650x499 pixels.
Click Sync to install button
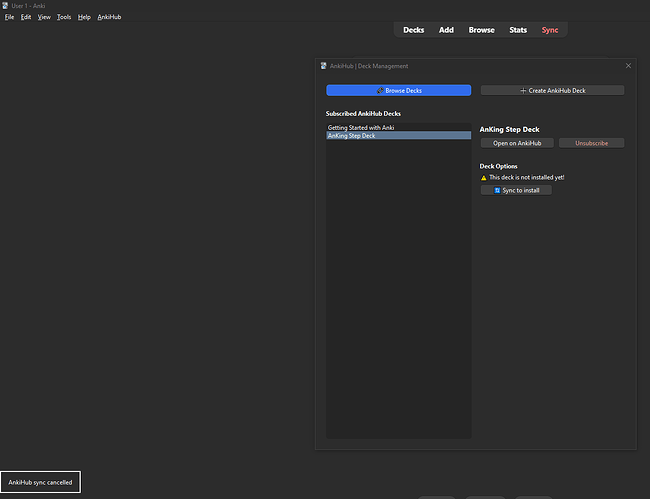coord(516,190)
